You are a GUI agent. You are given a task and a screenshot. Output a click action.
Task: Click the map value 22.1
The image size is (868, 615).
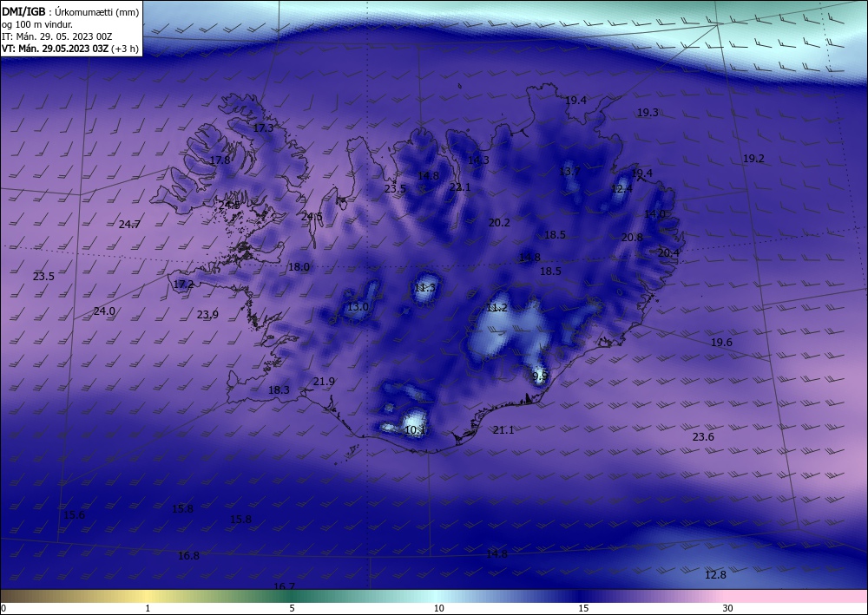tap(459, 187)
